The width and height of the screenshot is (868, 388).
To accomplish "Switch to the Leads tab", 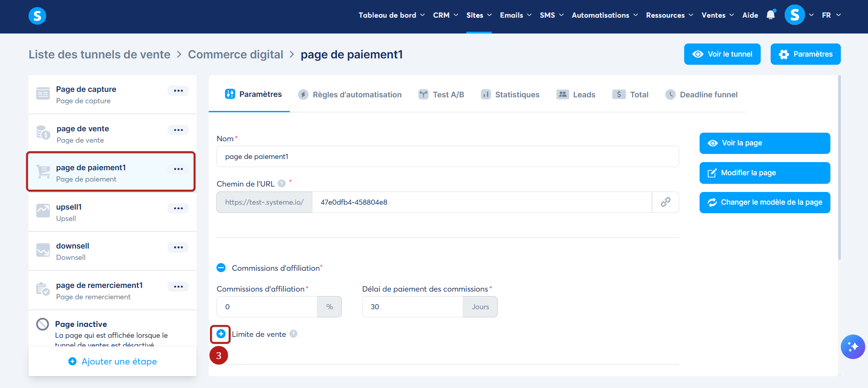I will point(575,94).
